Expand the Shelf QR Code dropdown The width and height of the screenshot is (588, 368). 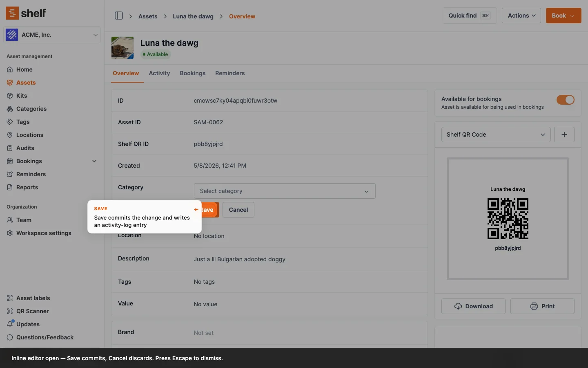[496, 135]
